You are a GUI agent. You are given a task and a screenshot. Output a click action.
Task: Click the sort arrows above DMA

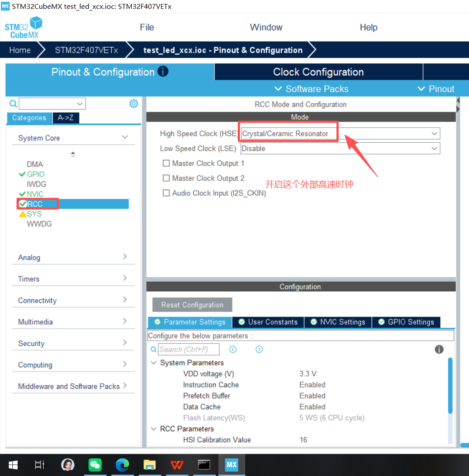(x=73, y=154)
